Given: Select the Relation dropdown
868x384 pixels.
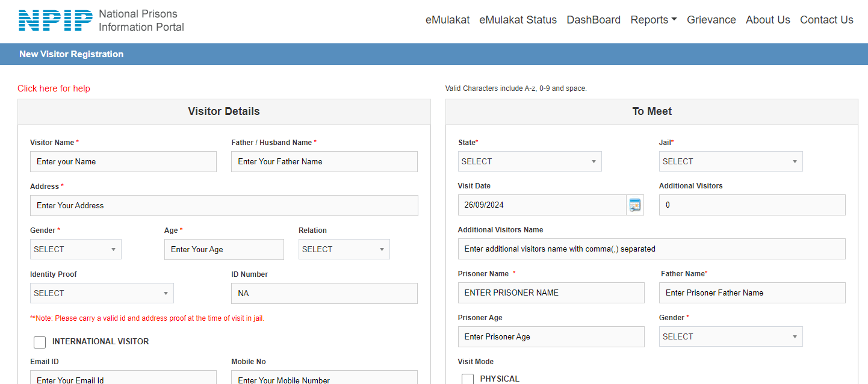Looking at the screenshot, I should pos(344,249).
